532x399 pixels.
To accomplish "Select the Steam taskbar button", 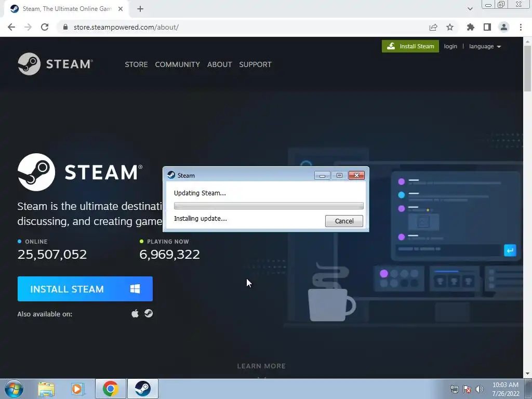I will [x=143, y=389].
